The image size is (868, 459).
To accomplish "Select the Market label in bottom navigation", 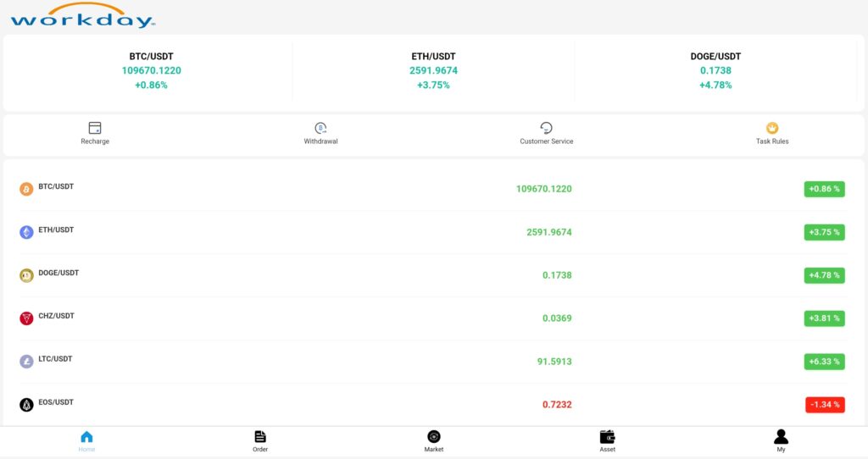I will [x=434, y=450].
